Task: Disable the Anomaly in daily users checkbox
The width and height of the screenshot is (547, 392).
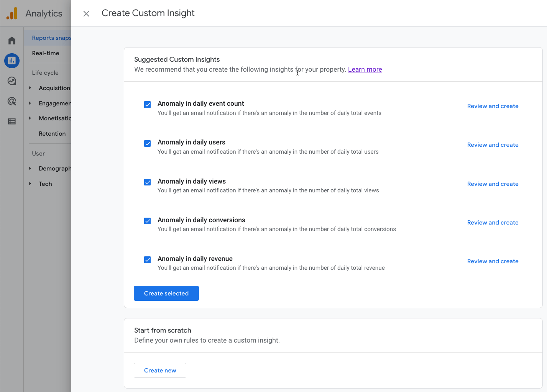Action: 148,143
